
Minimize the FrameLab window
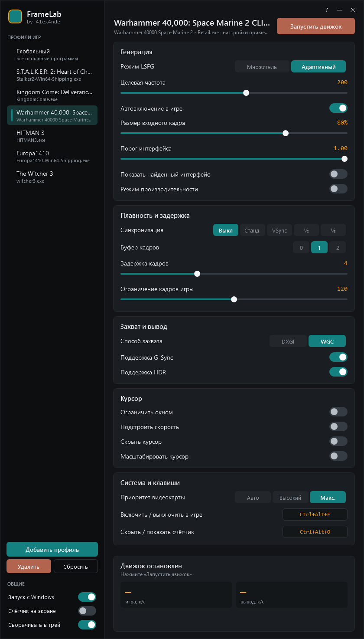tap(340, 10)
